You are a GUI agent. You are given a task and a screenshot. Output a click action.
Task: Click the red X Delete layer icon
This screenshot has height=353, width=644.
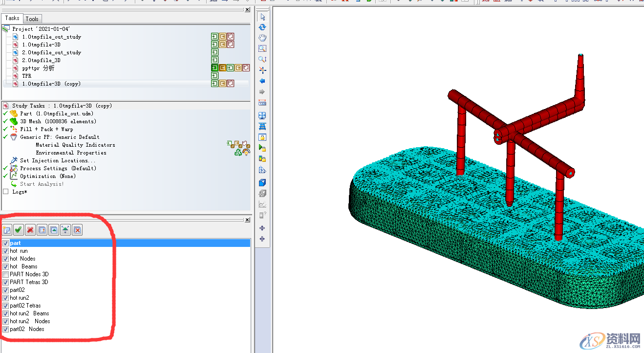[x=30, y=230]
